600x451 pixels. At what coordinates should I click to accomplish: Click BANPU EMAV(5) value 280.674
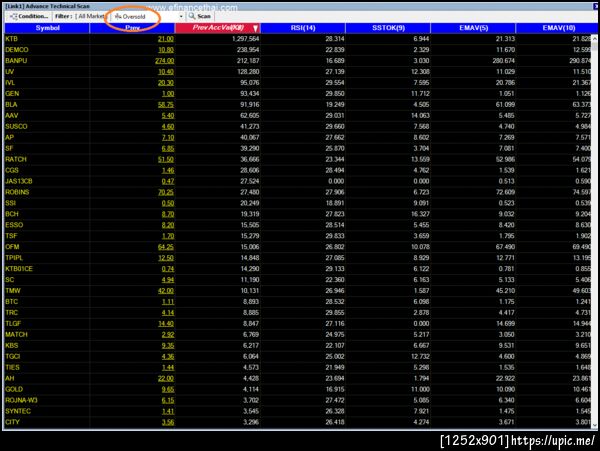504,61
